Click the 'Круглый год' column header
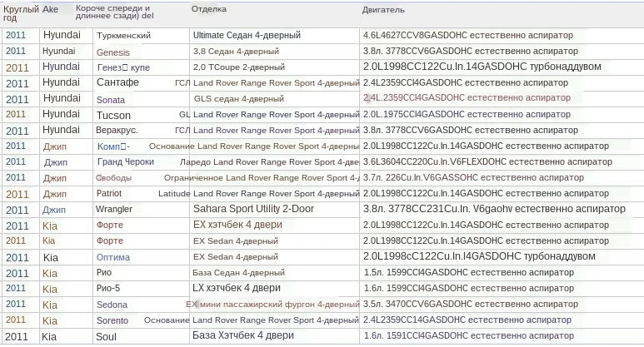The height and width of the screenshot is (347, 644). coord(21,13)
